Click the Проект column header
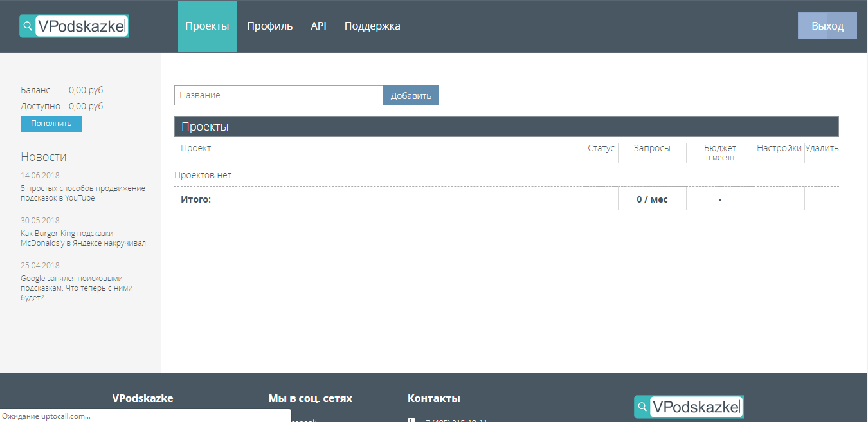868x422 pixels. [196, 148]
